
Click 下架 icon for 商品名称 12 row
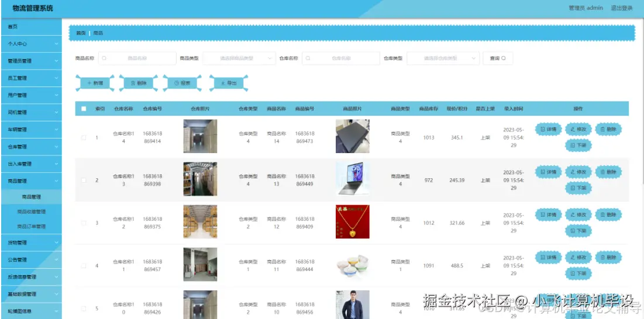click(x=573, y=231)
